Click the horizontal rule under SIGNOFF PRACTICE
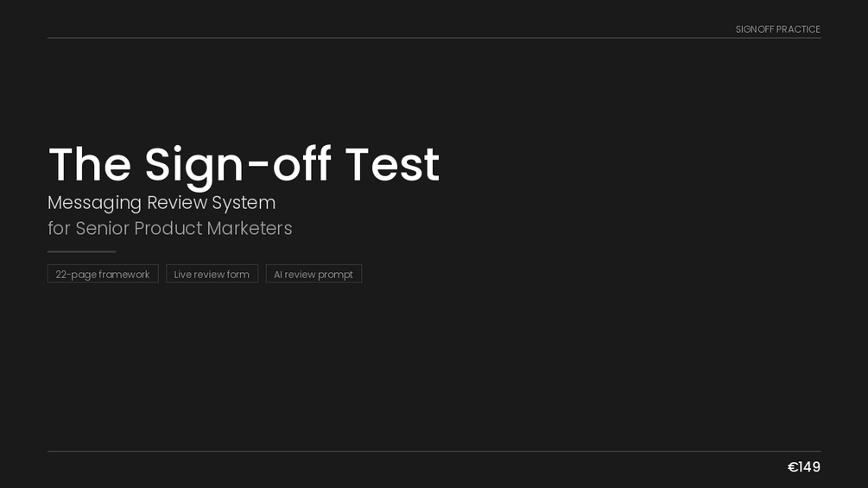Image resolution: width=868 pixels, height=488 pixels. pyautogui.click(x=434, y=38)
